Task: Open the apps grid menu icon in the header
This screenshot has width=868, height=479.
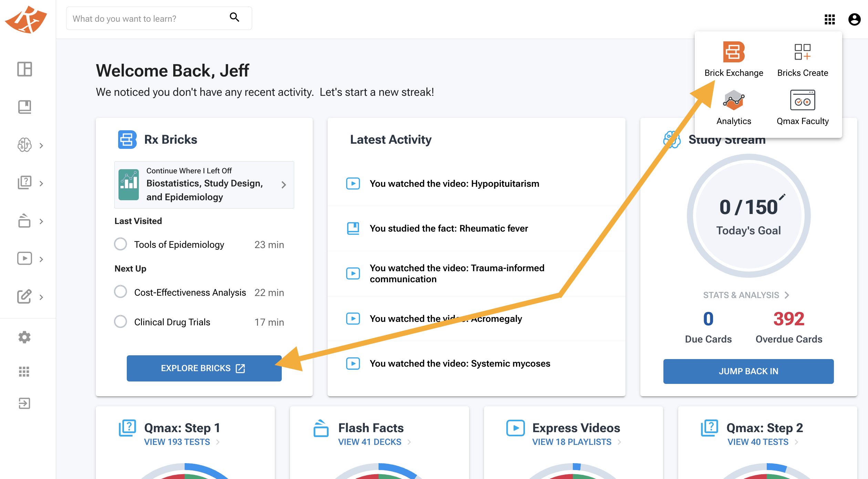Action: click(x=830, y=19)
